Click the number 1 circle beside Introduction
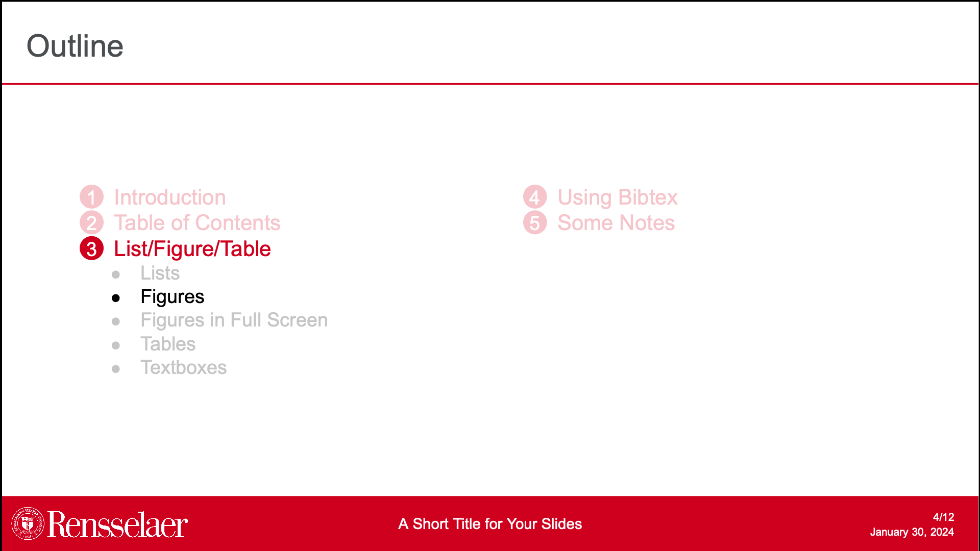The width and height of the screenshot is (980, 551). pyautogui.click(x=92, y=197)
